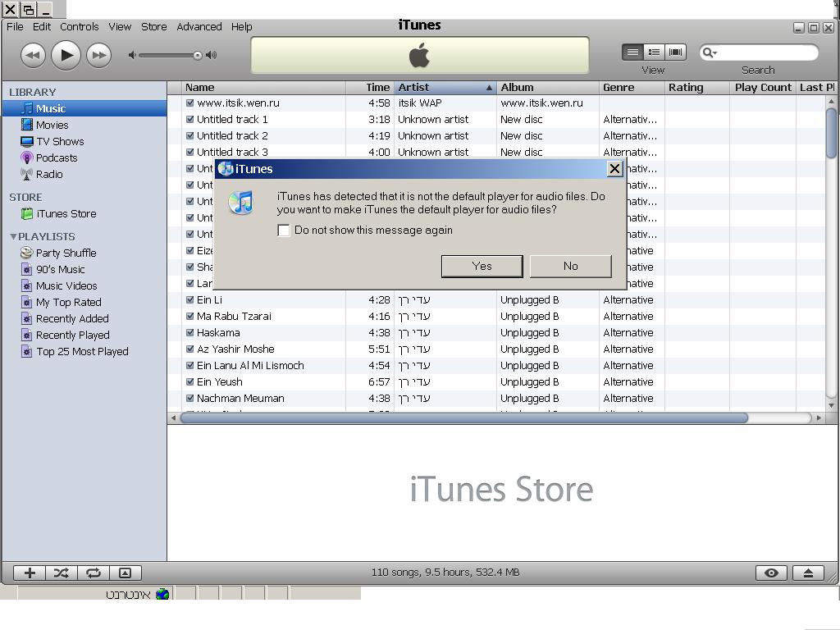Screen dimensions: 840x630
Task: Sort tracks by the Time column
Action: (x=370, y=87)
